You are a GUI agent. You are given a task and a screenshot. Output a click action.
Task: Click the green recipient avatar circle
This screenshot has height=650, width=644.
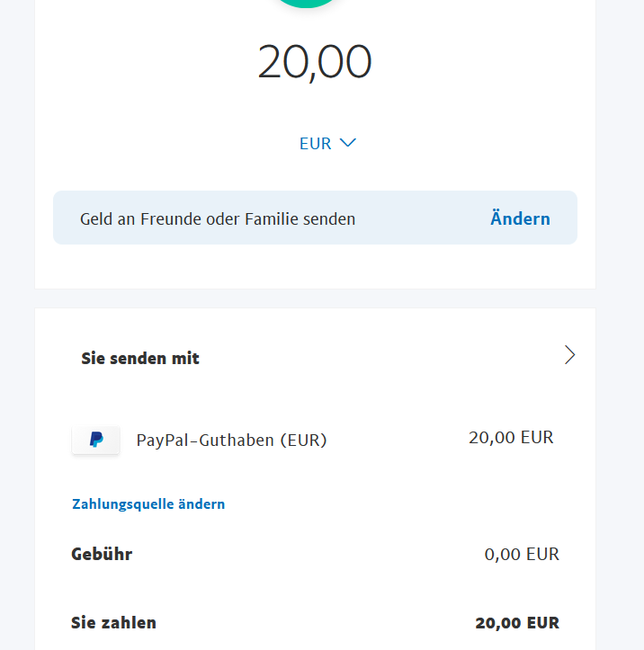click(307, 3)
